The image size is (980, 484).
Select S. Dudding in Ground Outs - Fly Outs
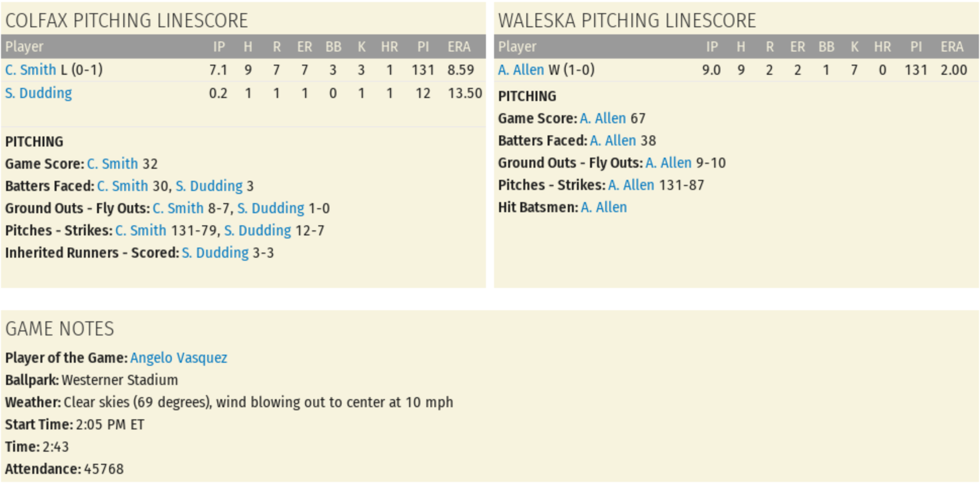[x=271, y=208]
